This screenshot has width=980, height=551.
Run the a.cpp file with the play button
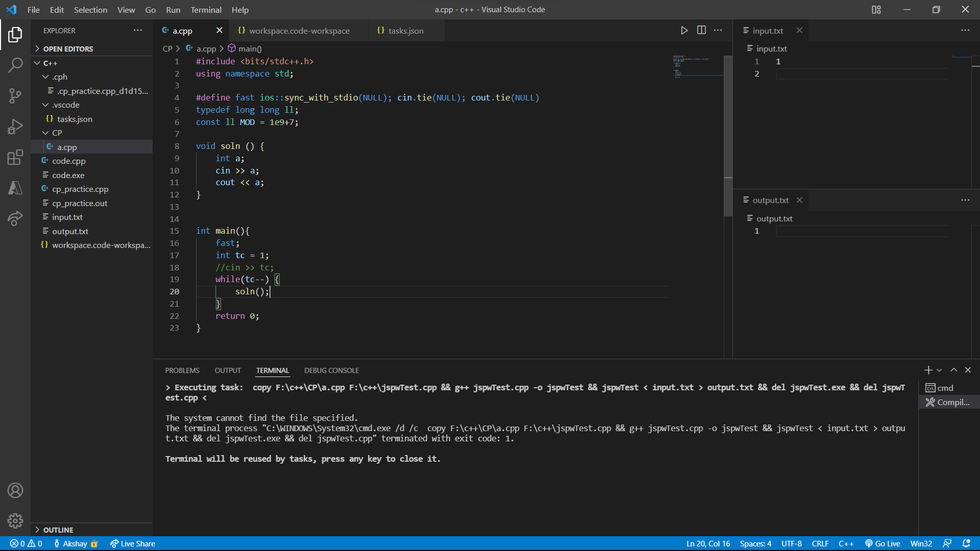point(684,30)
